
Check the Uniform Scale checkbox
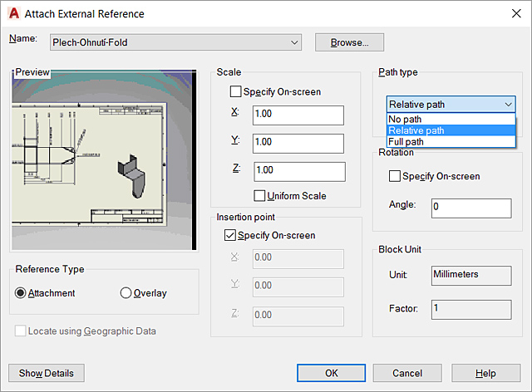(259, 196)
